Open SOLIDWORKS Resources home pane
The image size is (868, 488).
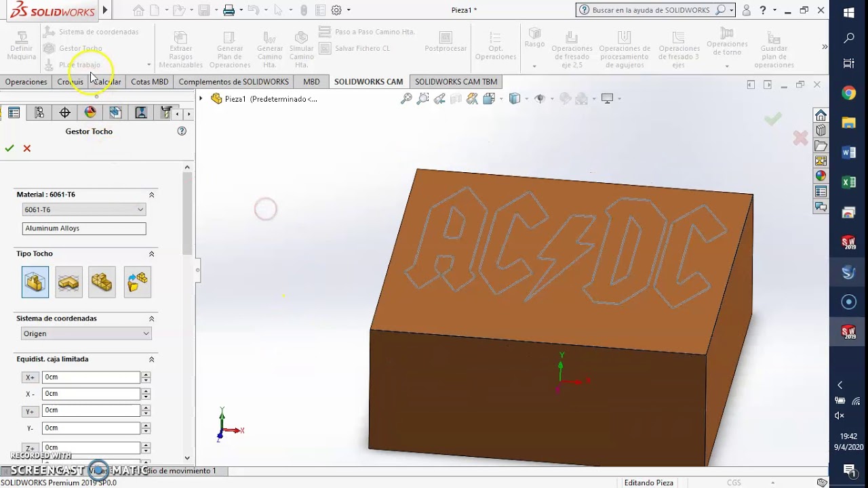[821, 115]
